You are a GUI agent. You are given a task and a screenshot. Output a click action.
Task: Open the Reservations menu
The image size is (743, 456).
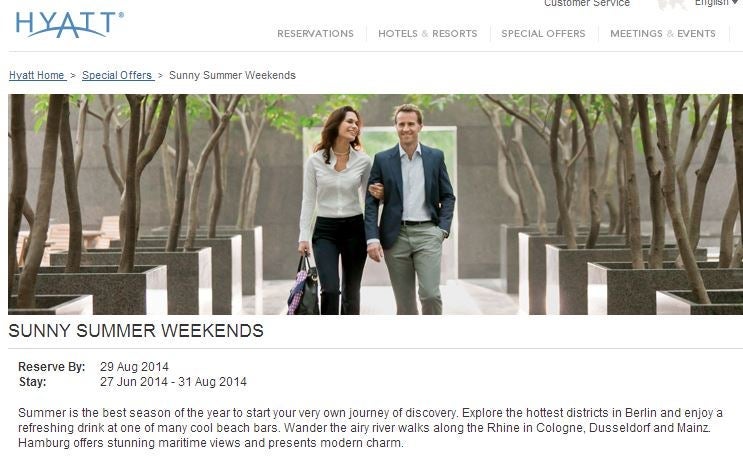315,34
